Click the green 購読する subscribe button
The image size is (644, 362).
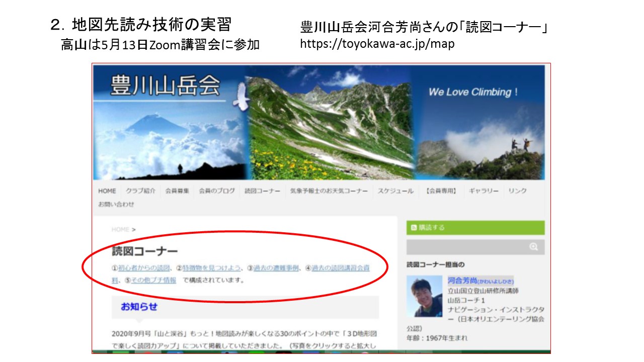coord(475,228)
